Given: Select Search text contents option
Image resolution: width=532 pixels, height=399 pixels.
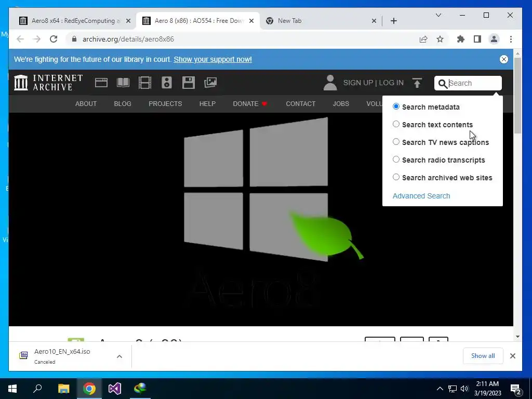Looking at the screenshot, I should tap(396, 124).
